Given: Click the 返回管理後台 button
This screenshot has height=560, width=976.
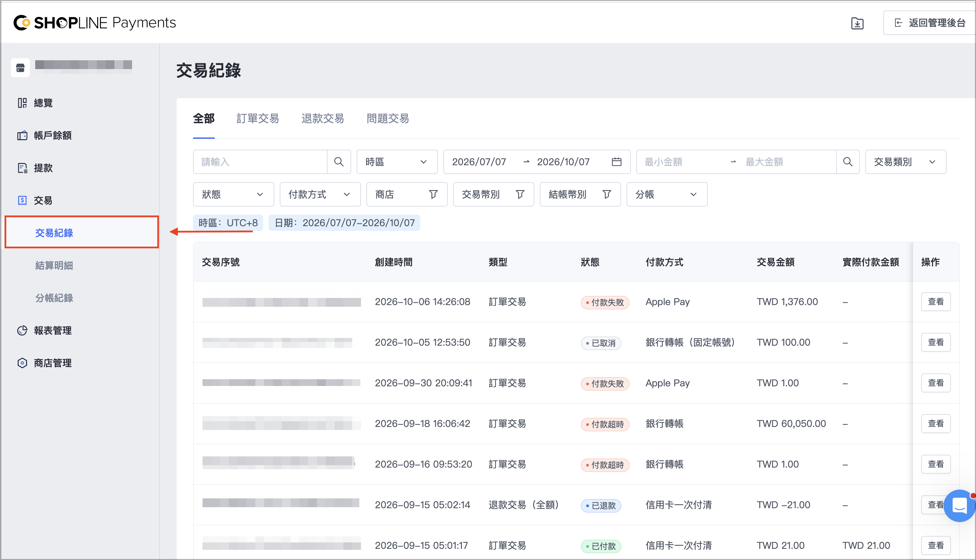Looking at the screenshot, I should tap(930, 23).
